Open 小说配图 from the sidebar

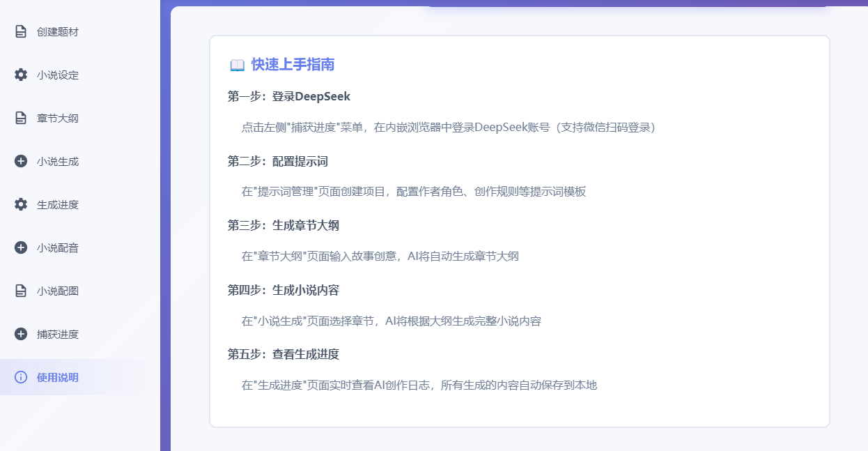click(x=58, y=291)
